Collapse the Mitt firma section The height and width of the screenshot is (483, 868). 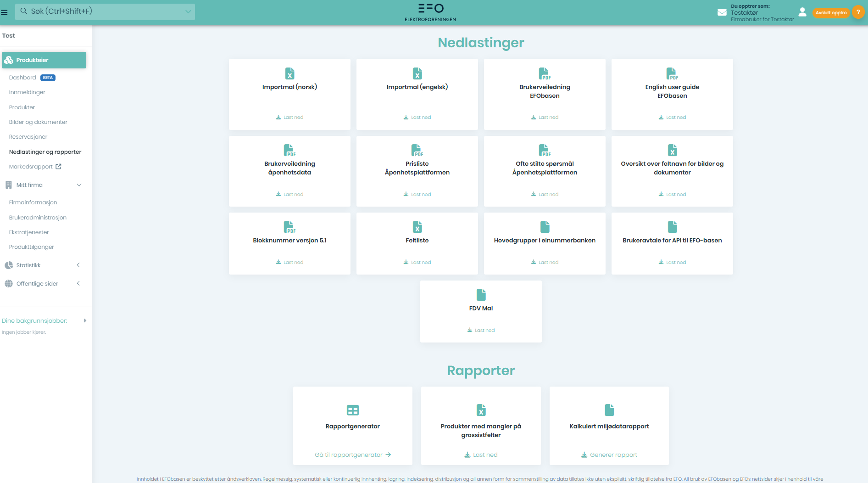tap(79, 185)
